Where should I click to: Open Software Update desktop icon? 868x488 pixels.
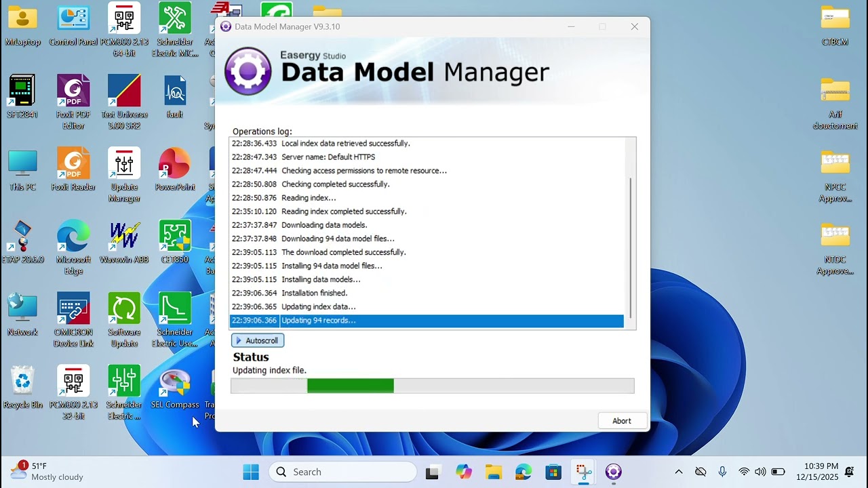point(124,321)
